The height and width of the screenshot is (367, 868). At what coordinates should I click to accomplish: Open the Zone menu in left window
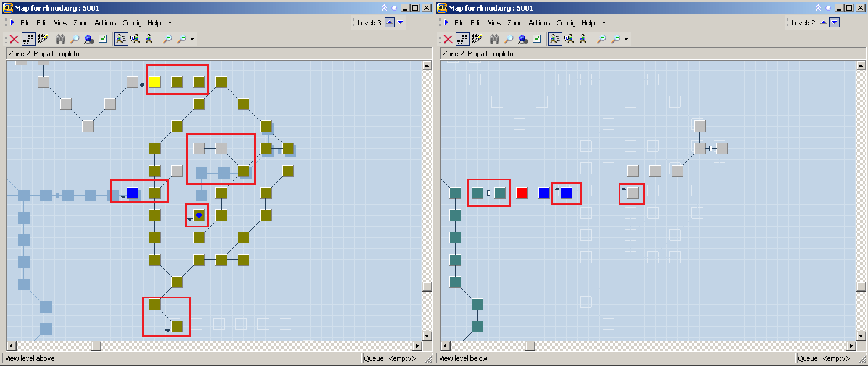[81, 23]
